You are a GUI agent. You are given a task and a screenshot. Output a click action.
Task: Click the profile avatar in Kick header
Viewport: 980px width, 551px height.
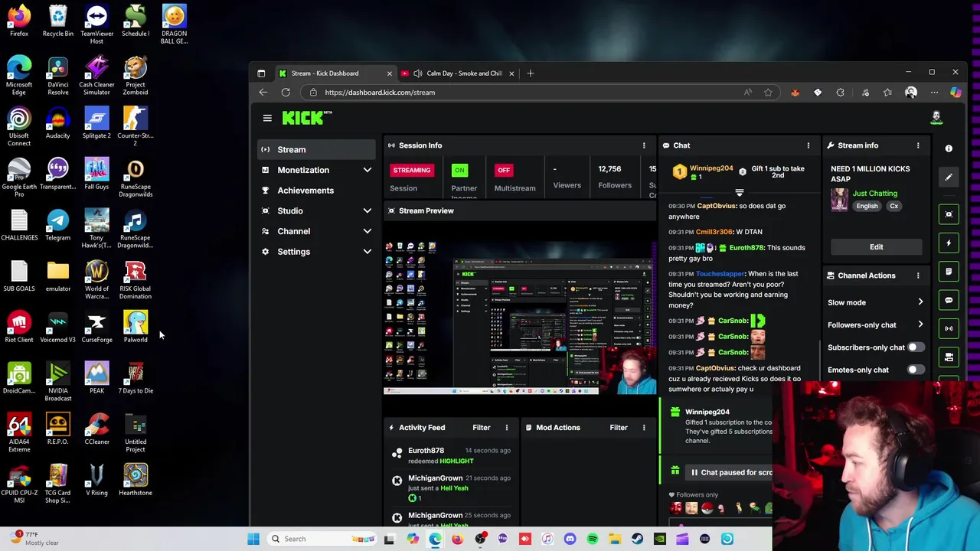(x=936, y=118)
